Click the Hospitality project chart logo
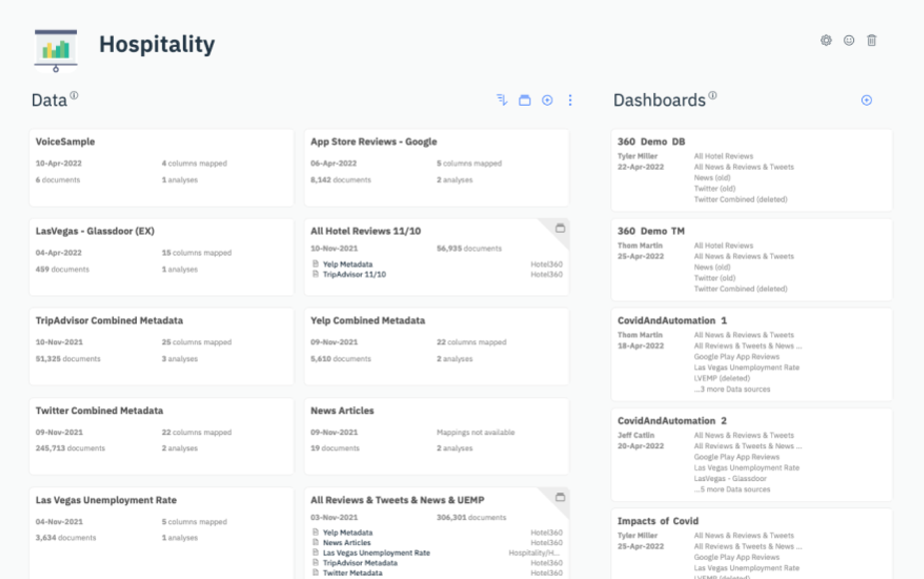The height and width of the screenshot is (579, 924). pos(55,51)
